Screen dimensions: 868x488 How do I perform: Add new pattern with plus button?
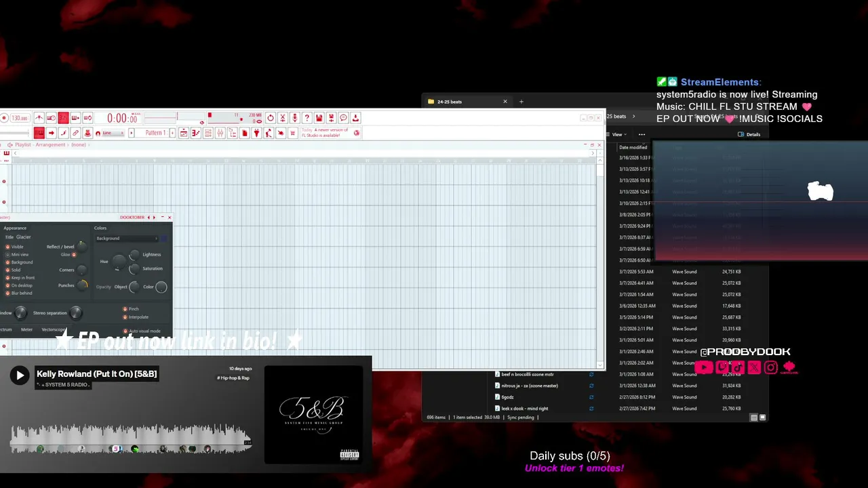coord(173,133)
